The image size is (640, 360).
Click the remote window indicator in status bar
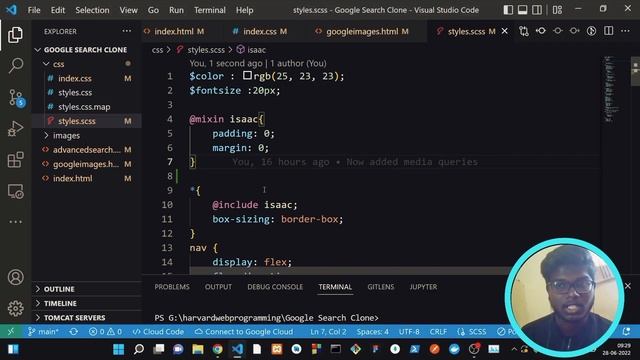pos(11,331)
